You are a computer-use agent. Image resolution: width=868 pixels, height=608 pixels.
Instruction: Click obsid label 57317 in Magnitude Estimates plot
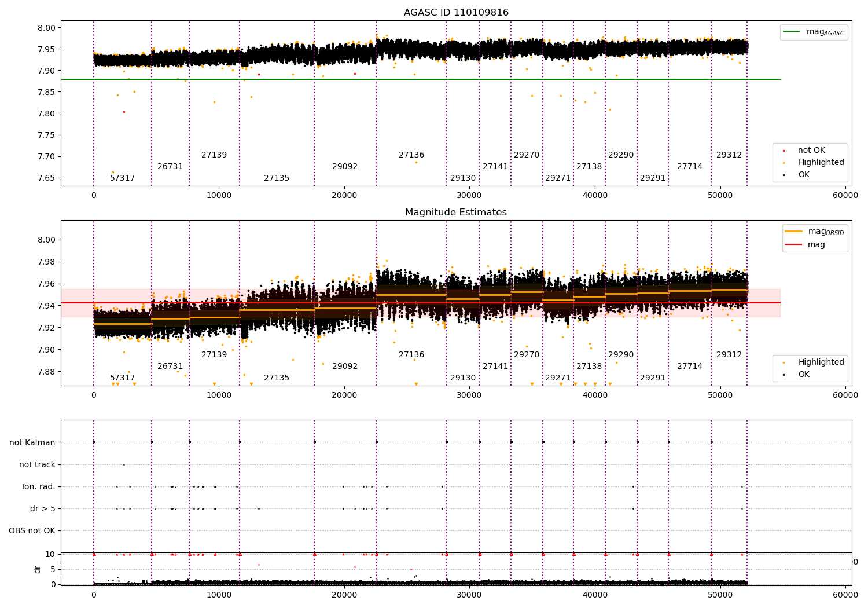(x=122, y=378)
